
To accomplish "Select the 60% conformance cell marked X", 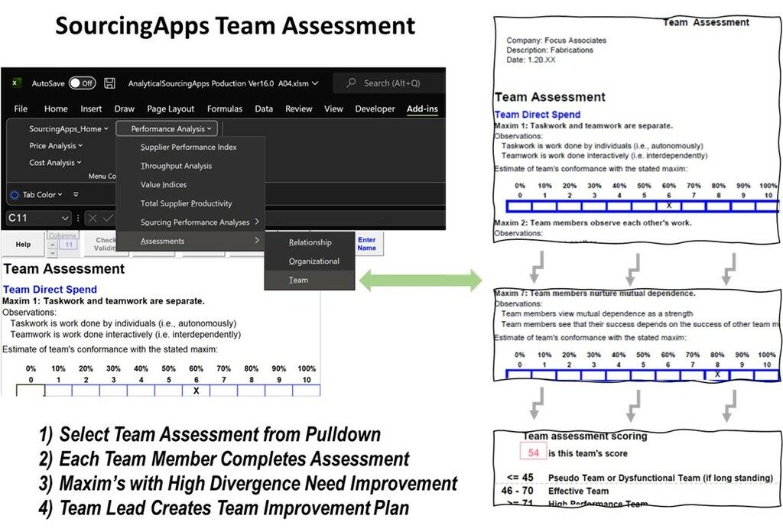I will click(x=196, y=391).
